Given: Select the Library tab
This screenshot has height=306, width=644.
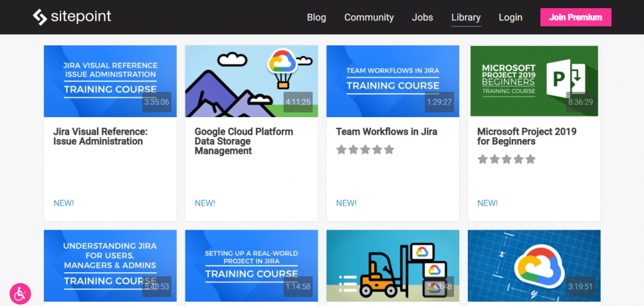Looking at the screenshot, I should (x=465, y=18).
